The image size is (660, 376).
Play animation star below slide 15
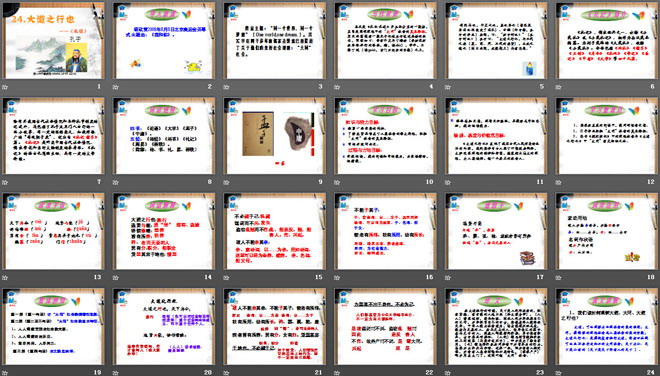(226, 277)
